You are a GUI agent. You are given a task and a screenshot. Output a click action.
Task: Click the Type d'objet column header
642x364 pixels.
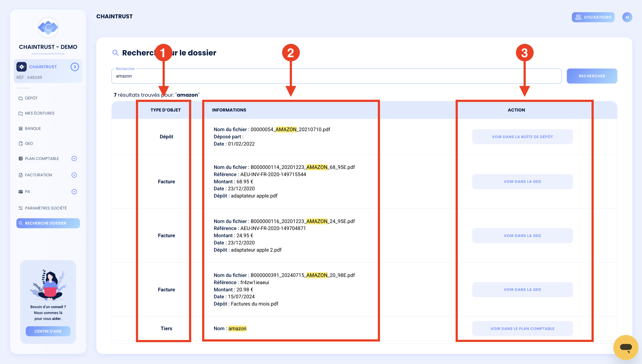(x=165, y=110)
